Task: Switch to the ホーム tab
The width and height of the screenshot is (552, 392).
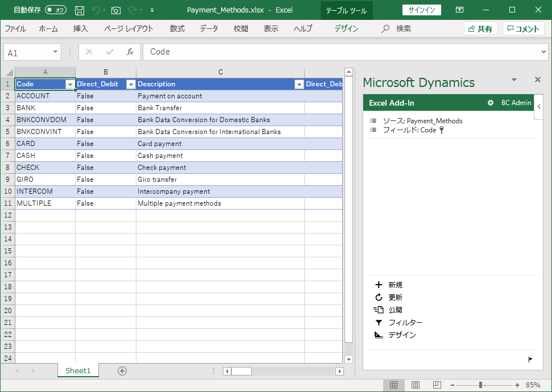Action: [x=48, y=28]
